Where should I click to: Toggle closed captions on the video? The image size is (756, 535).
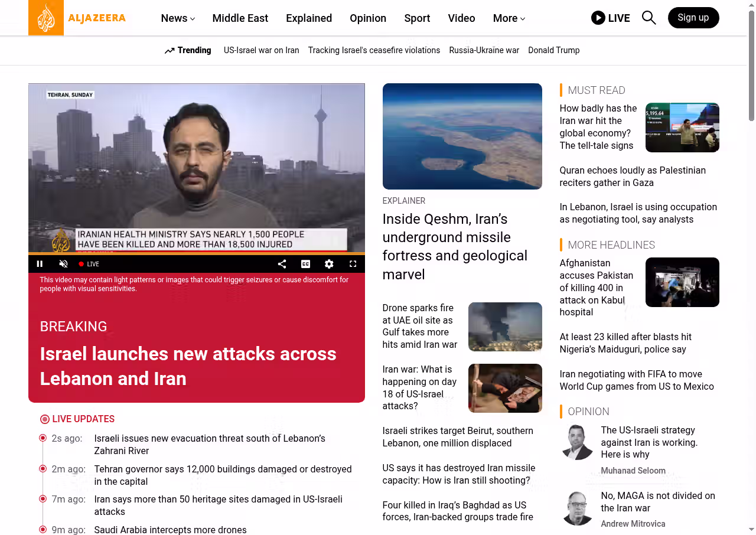pos(305,264)
